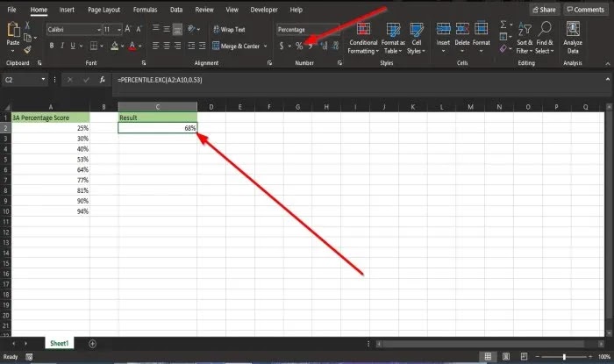The width and height of the screenshot is (614, 364).
Task: Click the Insert Function fx icon
Action: [103, 80]
